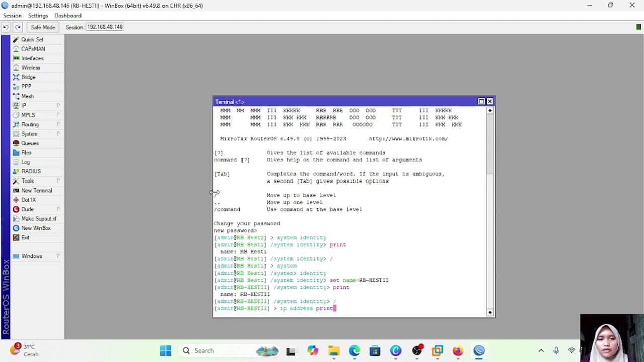Open the Settings menu
The image size is (644, 362).
(38, 16)
